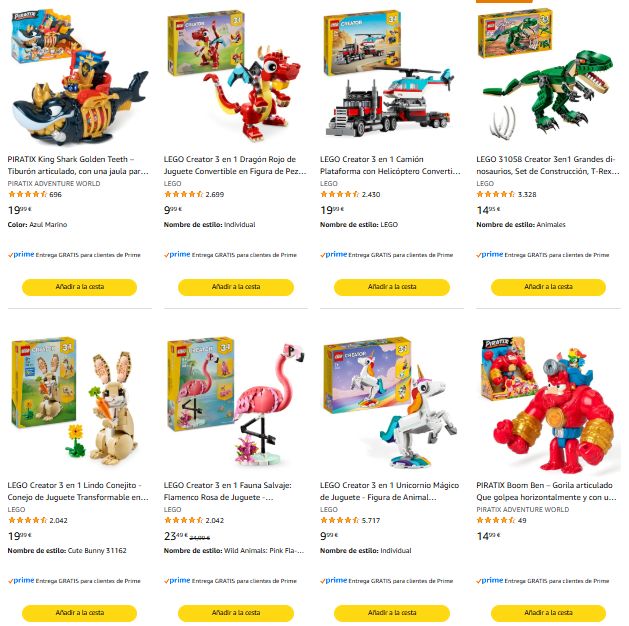View the 5.717 ratings for the unicorn set
Image resolution: width=629 pixels, height=626 pixels.
tap(371, 521)
